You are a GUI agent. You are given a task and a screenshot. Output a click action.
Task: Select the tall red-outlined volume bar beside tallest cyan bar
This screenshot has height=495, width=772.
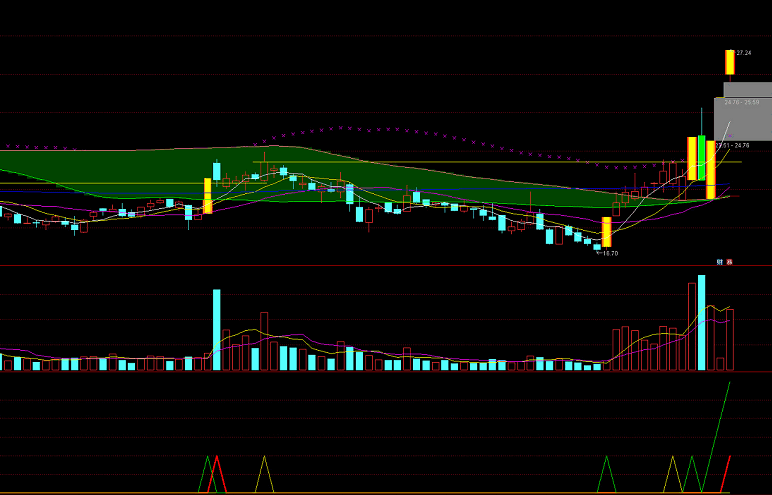tap(692, 327)
